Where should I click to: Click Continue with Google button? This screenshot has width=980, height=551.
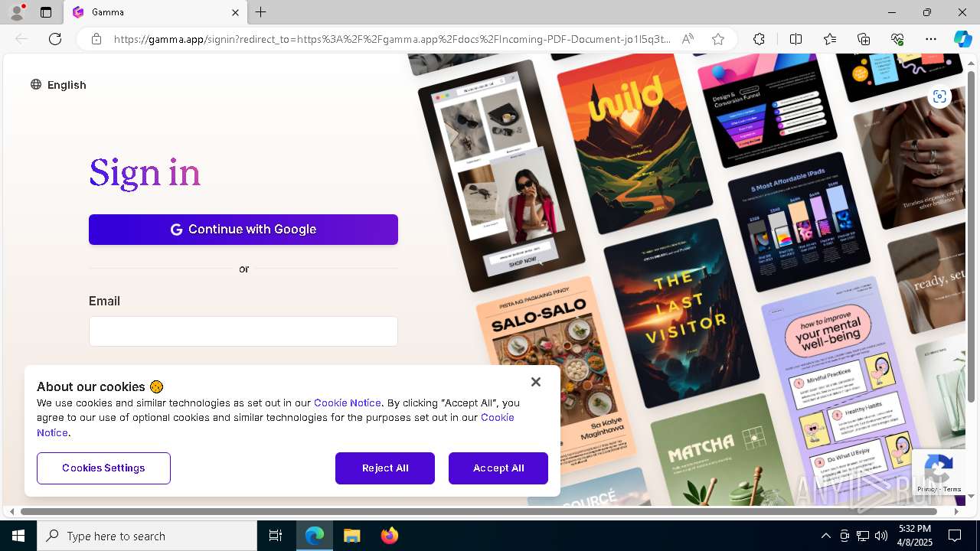click(x=243, y=230)
